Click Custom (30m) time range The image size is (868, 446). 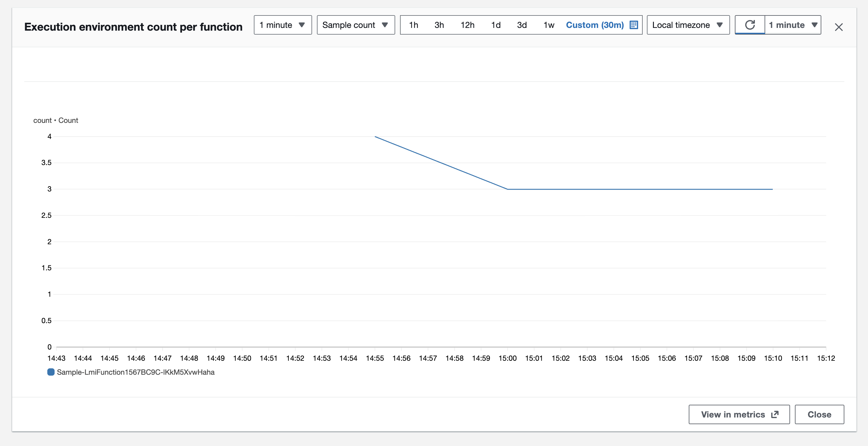pos(595,25)
